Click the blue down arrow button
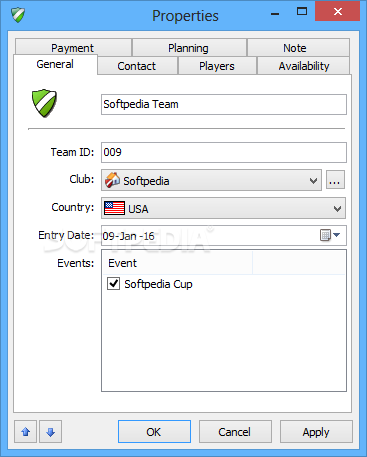Viewport: 367px width, 457px height. coord(51,432)
